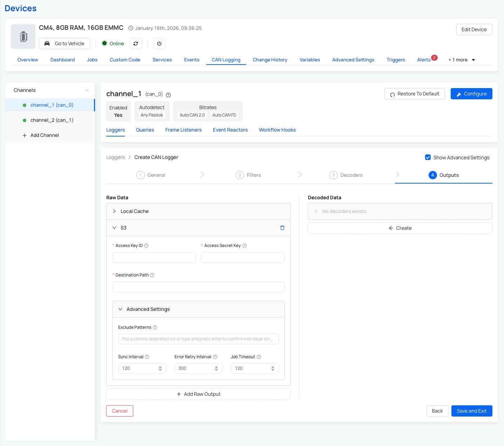Image resolution: width=504 pixels, height=446 pixels.
Task: Uncheck Show Advanced Settings
Action: click(x=428, y=157)
